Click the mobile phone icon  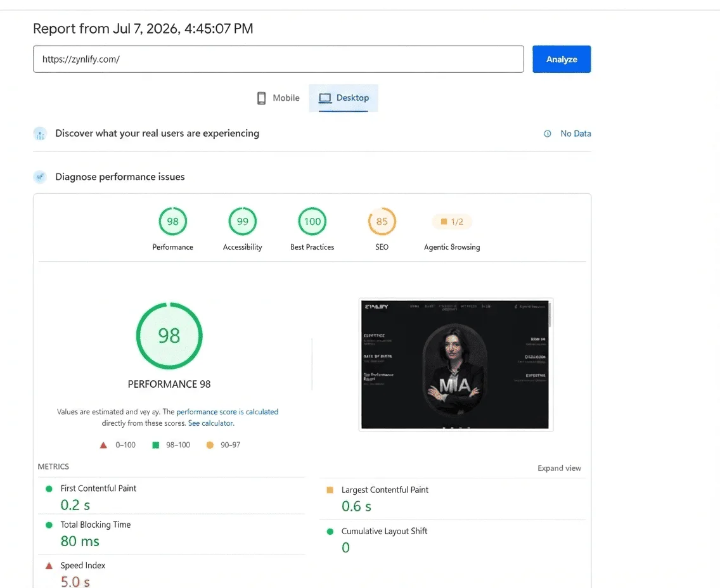coord(261,98)
